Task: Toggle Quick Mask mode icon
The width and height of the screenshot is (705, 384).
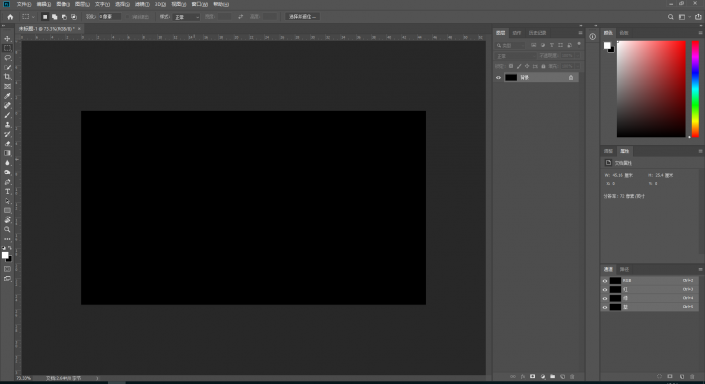Action: click(x=7, y=269)
